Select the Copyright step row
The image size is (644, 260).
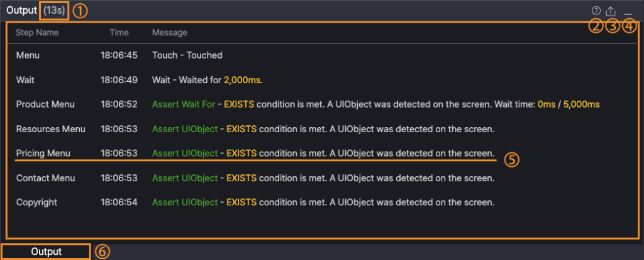point(323,203)
